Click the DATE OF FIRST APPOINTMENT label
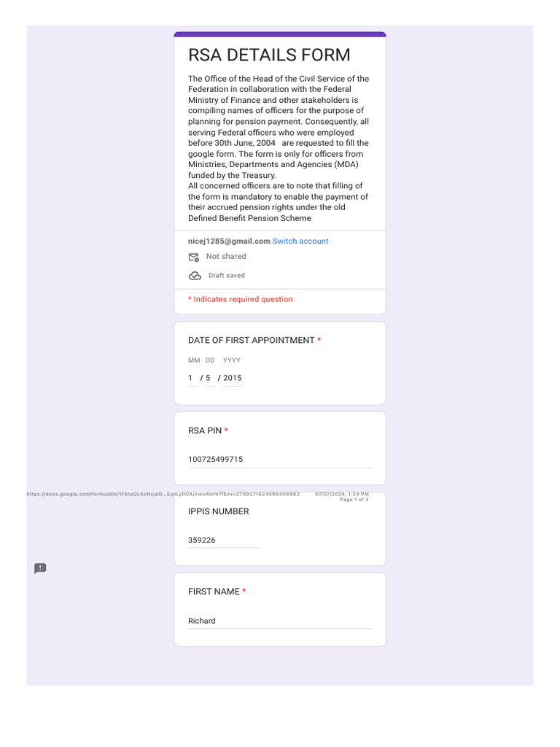This screenshot has width=560, height=747. pos(252,341)
